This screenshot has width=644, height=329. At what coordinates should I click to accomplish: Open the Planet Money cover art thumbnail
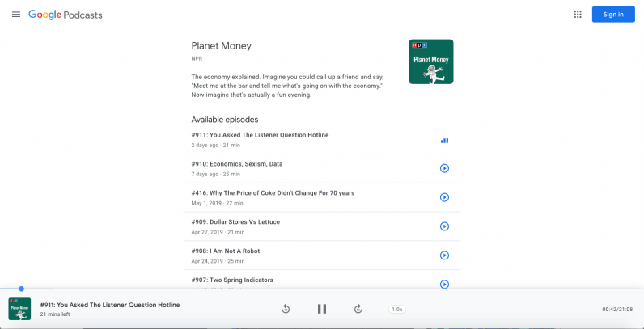pyautogui.click(x=430, y=61)
